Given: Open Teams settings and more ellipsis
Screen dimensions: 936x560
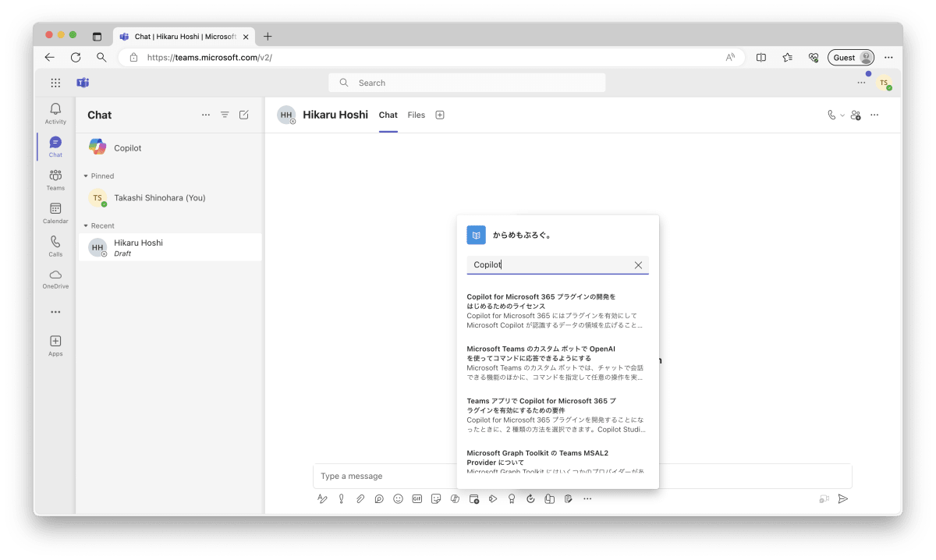Looking at the screenshot, I should pyautogui.click(x=861, y=83).
